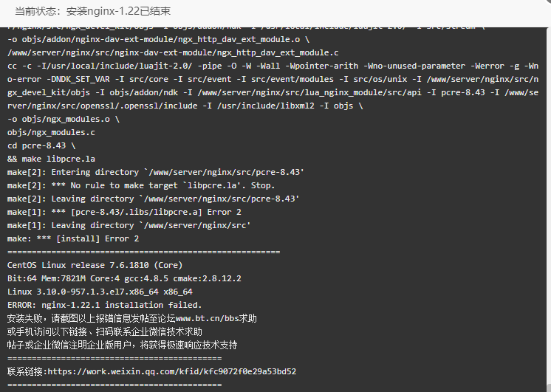
Task: Click the "objs/ngx_modules.c" line
Action: (51, 132)
